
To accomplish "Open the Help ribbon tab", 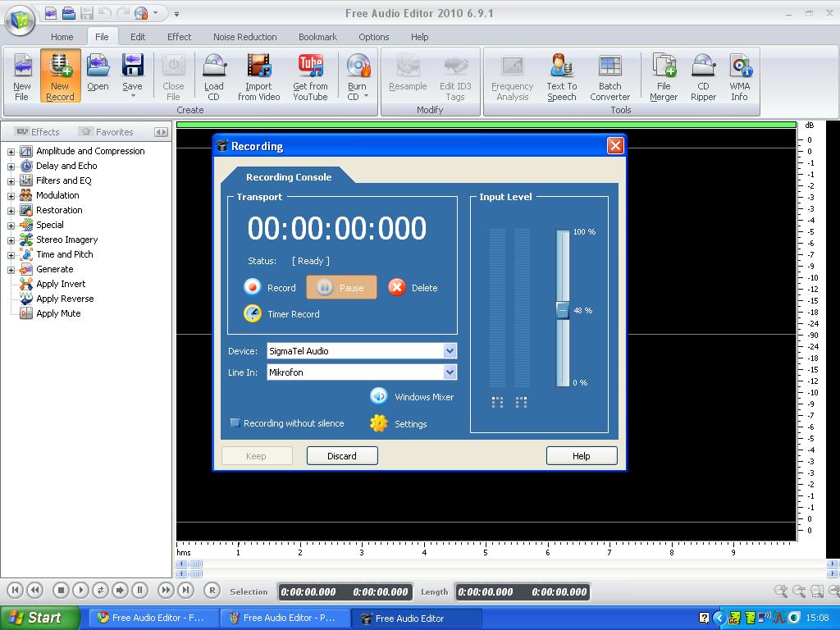I will tap(419, 37).
